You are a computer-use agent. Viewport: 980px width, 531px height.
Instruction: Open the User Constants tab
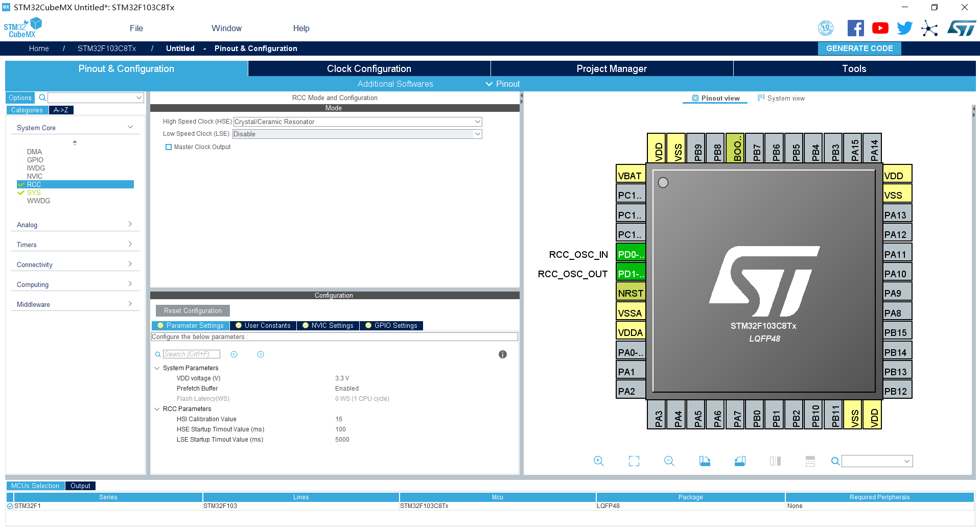pyautogui.click(x=263, y=326)
